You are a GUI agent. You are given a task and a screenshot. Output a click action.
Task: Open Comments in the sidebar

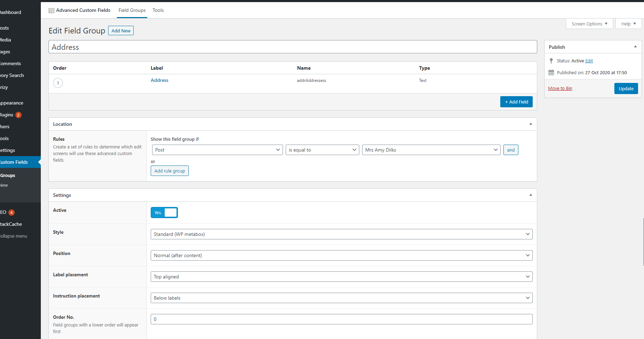[x=20, y=63]
